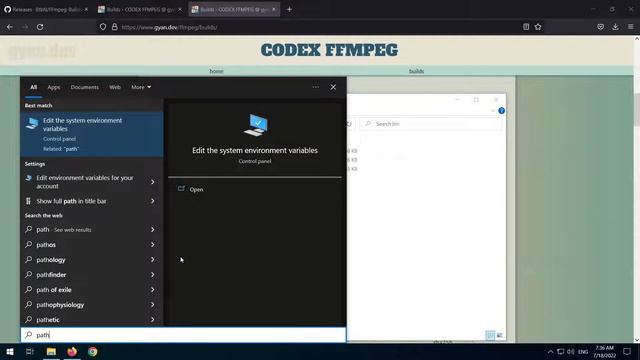Click home link on gyan.dev page

[216, 71]
